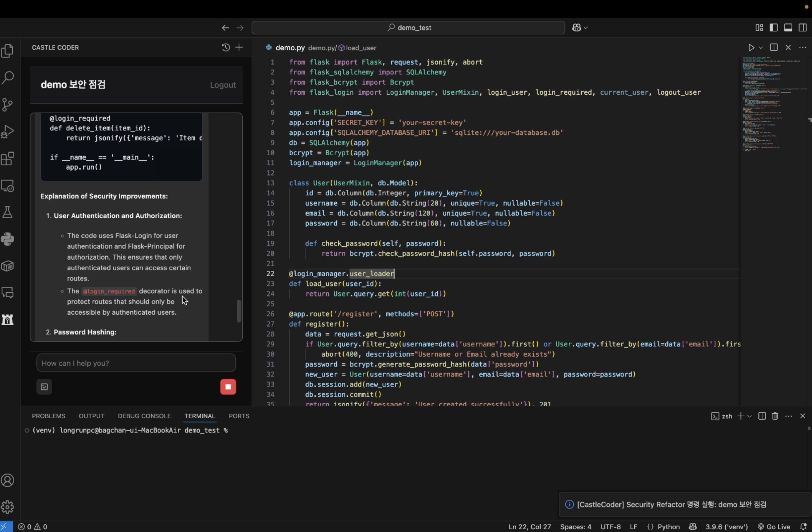Click the "How can I help you?" input
The height and width of the screenshot is (532, 812).
point(136,363)
